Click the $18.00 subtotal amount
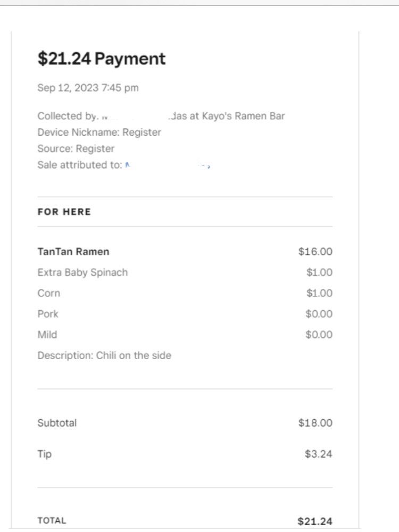This screenshot has height=532, width=399. tap(315, 423)
